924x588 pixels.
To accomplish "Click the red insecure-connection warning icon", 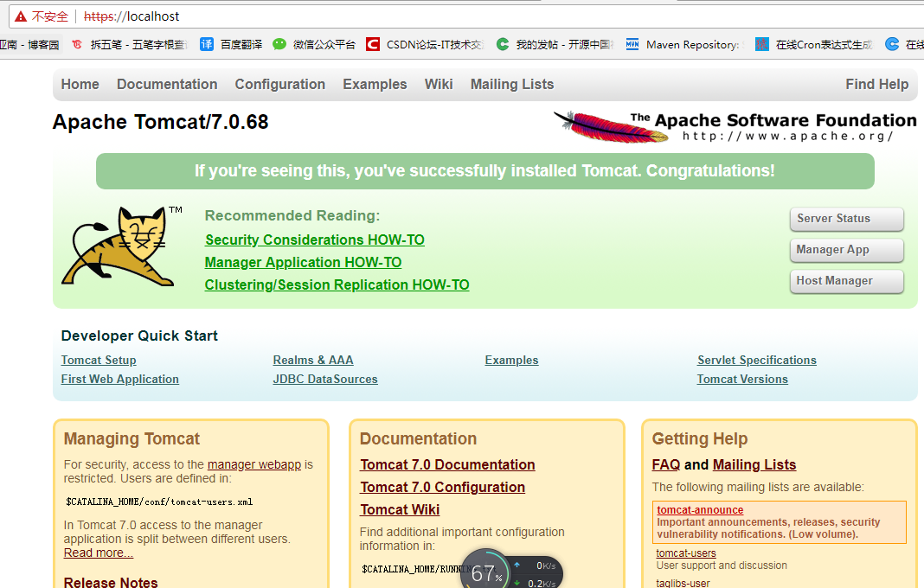I will point(21,16).
